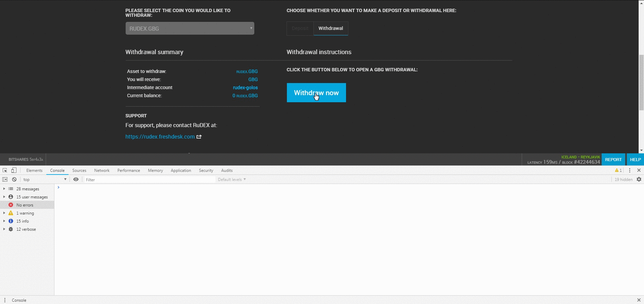Select the Withdrawal option

331,29
